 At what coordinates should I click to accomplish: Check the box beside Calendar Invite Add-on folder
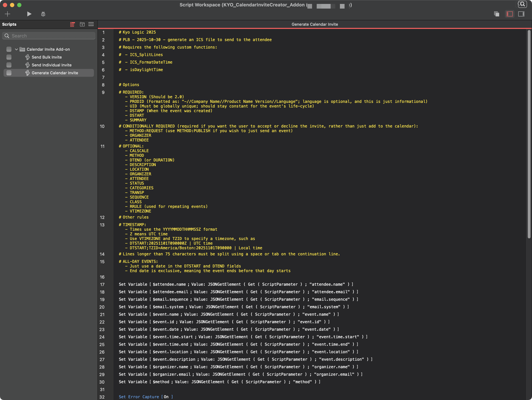coord(9,49)
